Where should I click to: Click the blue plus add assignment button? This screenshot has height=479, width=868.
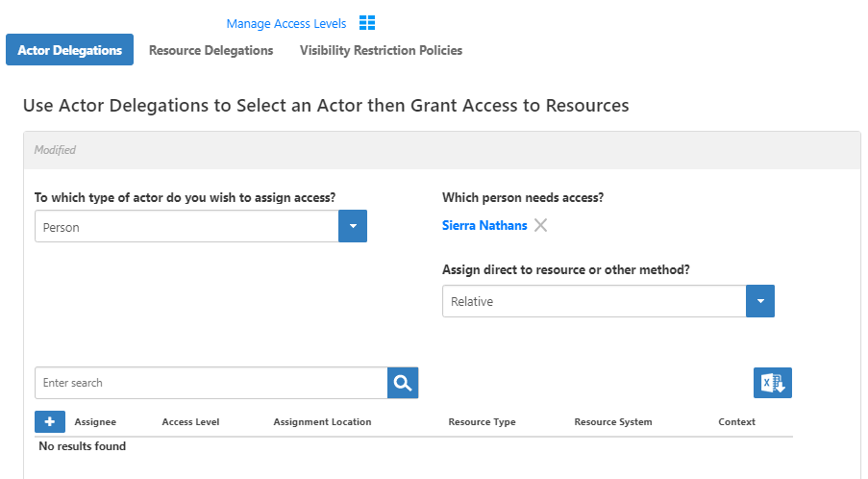click(x=49, y=421)
